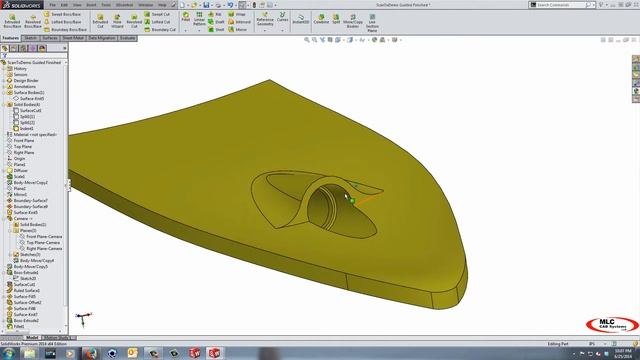
Task: Select the Model tab at bottom
Action: (32, 338)
